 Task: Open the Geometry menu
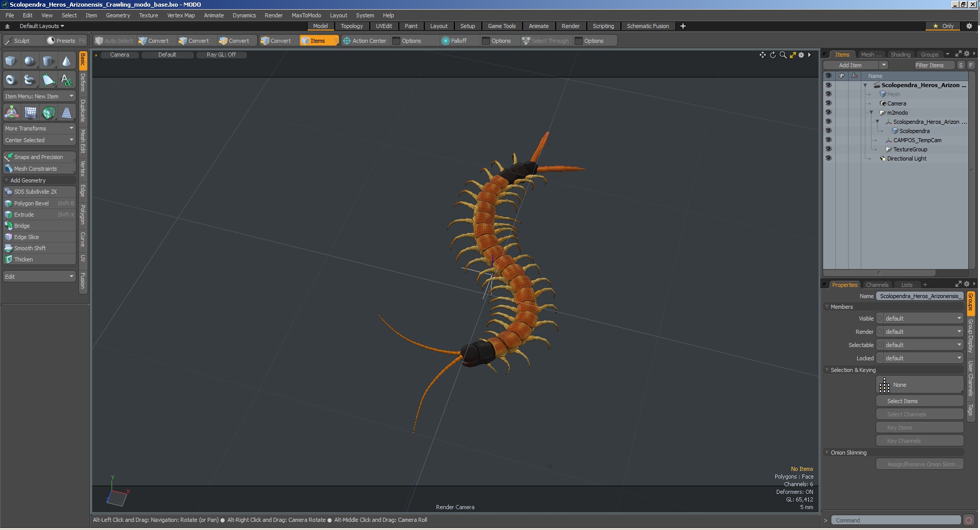[118, 15]
